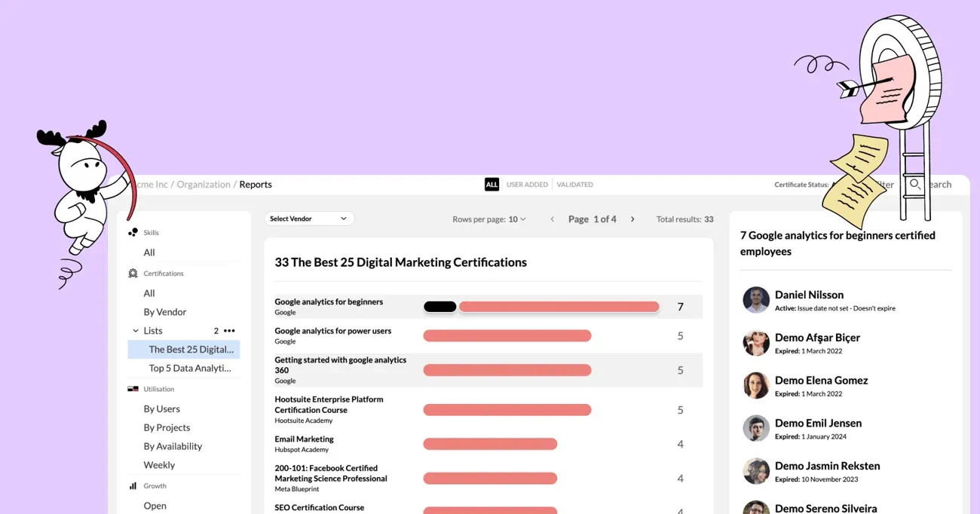
Task: Select the Email Marketing certification row
Action: coord(488,444)
